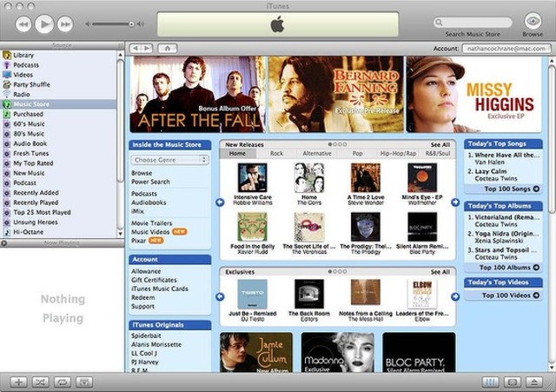Select the Alternative tab in New Releases

click(317, 153)
